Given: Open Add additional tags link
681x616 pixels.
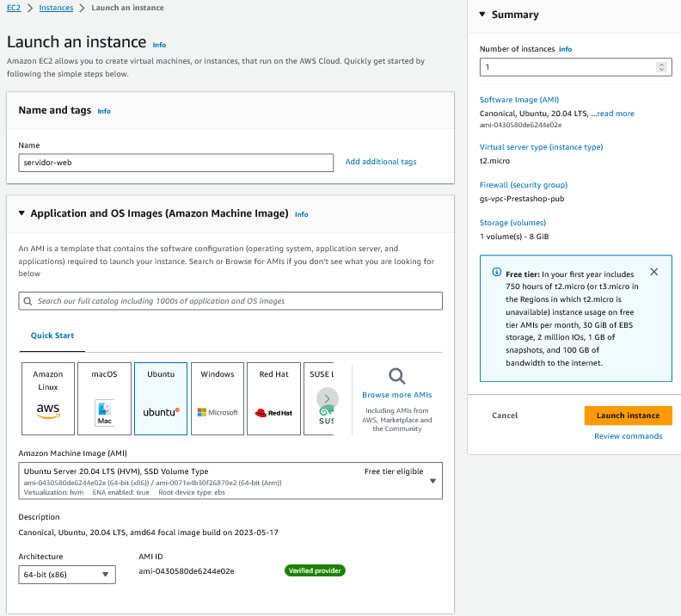Looking at the screenshot, I should [380, 162].
